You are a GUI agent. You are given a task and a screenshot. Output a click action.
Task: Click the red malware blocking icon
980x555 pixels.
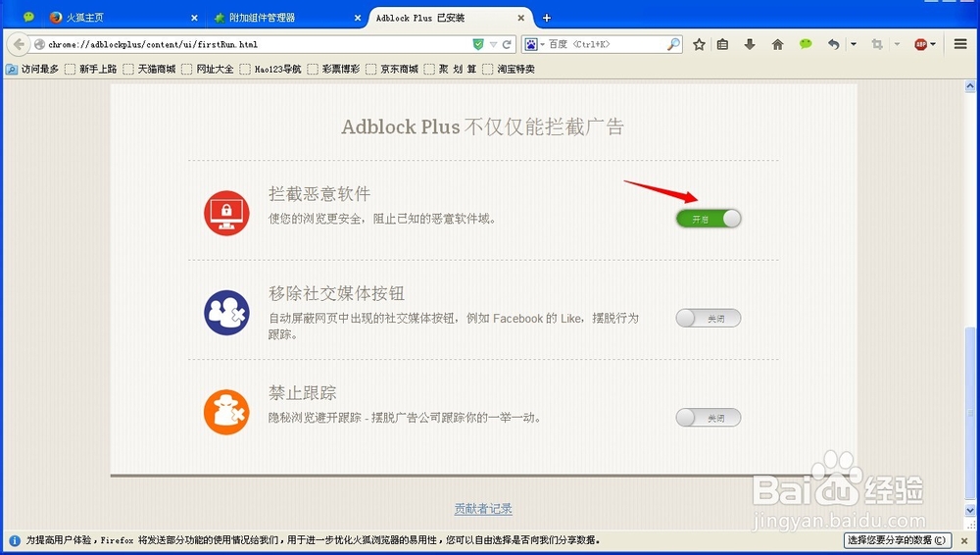tap(226, 213)
